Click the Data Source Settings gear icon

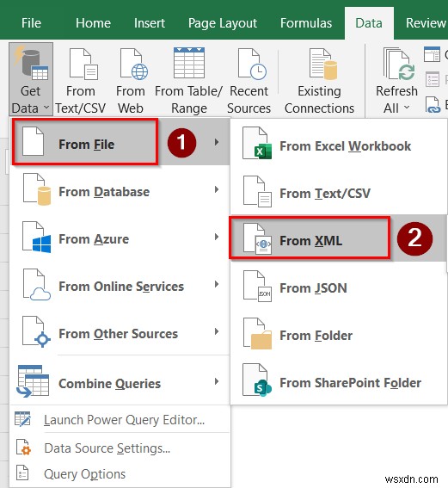[23, 448]
